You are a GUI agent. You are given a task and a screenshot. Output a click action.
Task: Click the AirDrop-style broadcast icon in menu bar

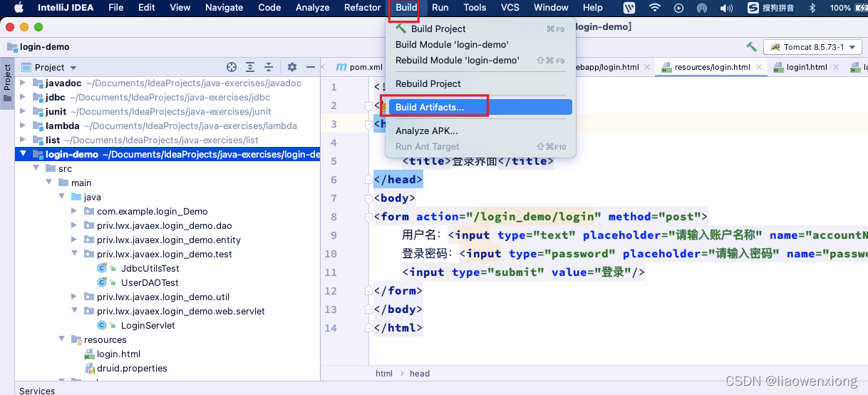pyautogui.click(x=702, y=8)
